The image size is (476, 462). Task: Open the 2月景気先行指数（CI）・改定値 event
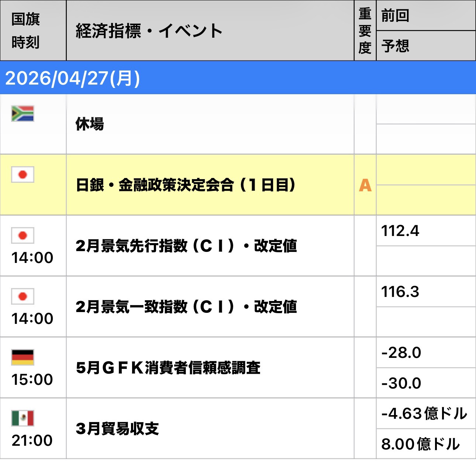(186, 246)
